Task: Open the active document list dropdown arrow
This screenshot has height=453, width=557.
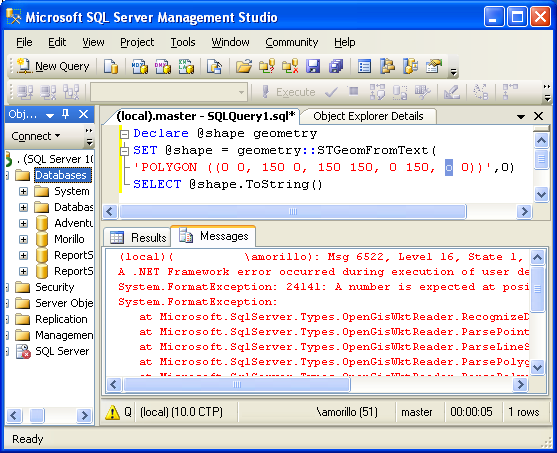Action: [x=521, y=116]
